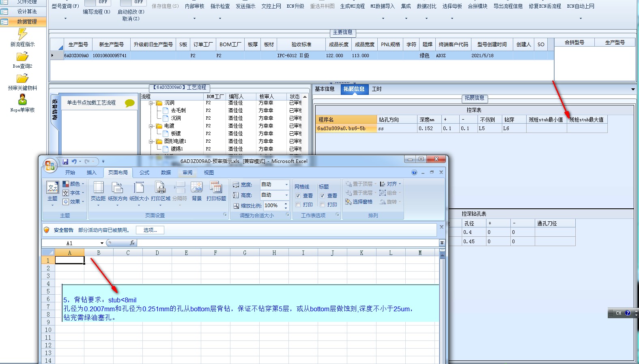Open the Quick Access Toolbar customize dropdown

(103, 161)
